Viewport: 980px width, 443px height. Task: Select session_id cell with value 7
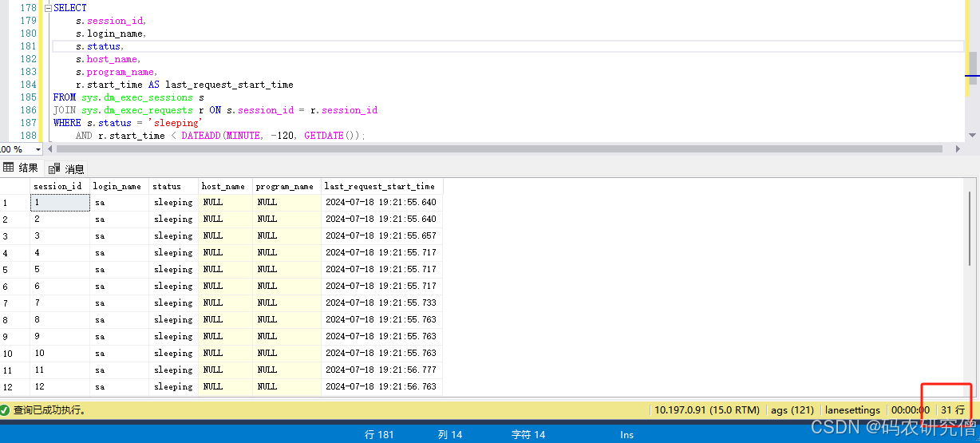(x=60, y=303)
